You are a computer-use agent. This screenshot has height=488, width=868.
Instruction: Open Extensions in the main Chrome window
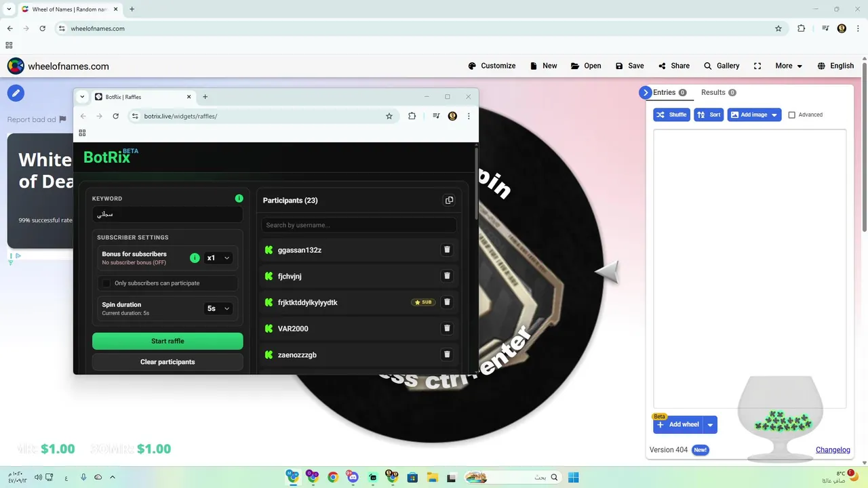click(801, 28)
